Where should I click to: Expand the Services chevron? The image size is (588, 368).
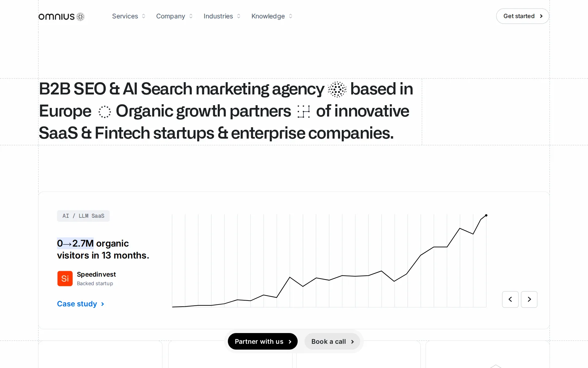(x=144, y=16)
